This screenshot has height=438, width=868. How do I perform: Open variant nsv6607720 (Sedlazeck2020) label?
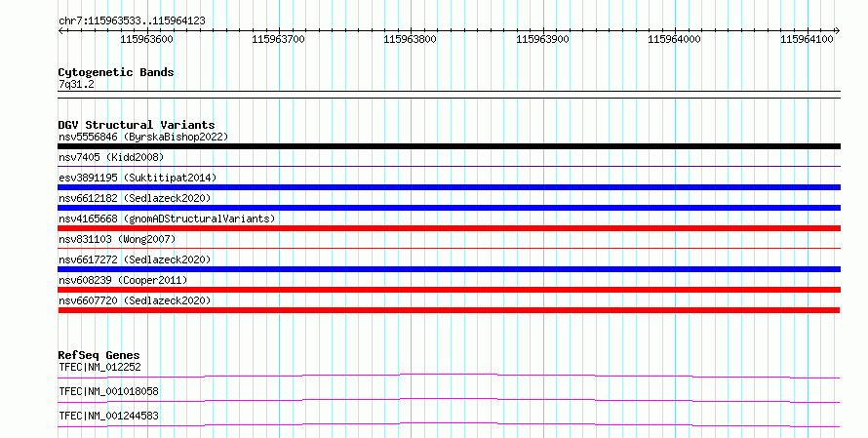point(135,300)
